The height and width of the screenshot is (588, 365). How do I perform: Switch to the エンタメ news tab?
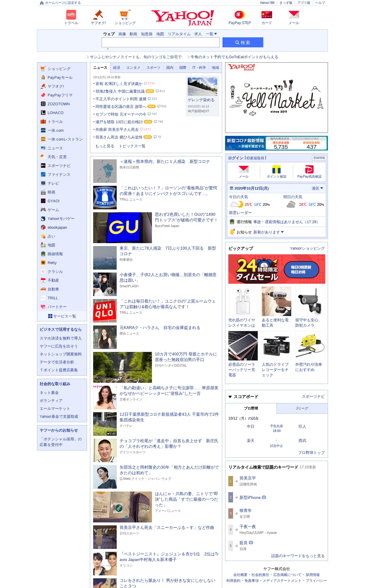click(133, 68)
